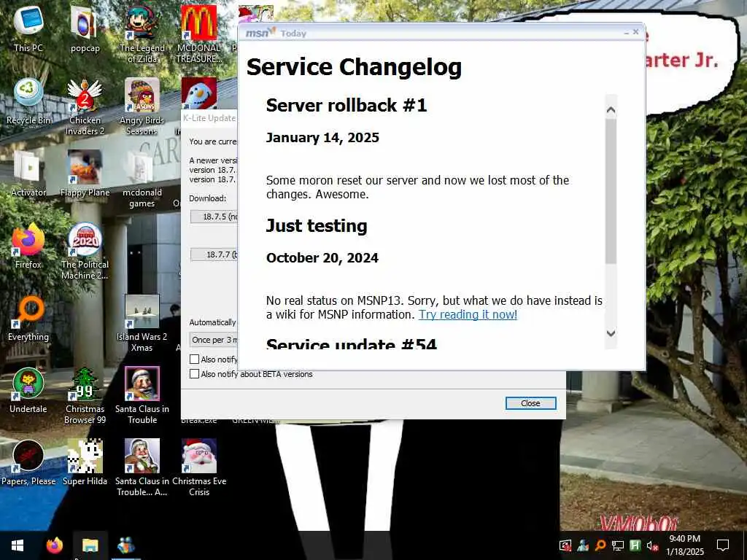
Task: Click the changelog vertical scrollbar thumb
Action: [x=611, y=190]
